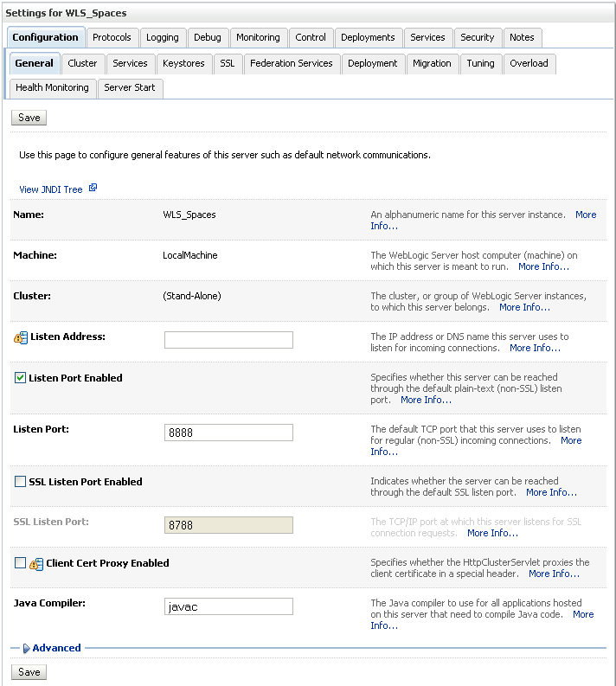
Task: Click More Info link for Cluster
Action: pos(524,307)
